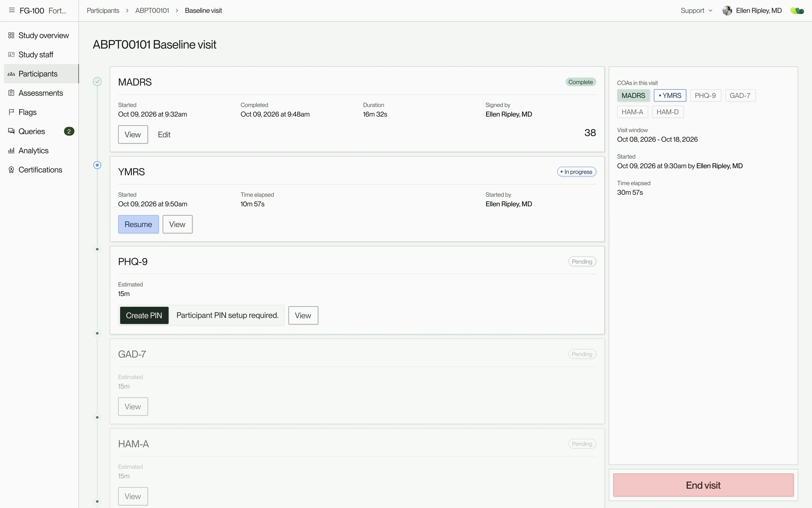Click the MADRS completed checkmark timeline marker
812x508 pixels.
[97, 82]
